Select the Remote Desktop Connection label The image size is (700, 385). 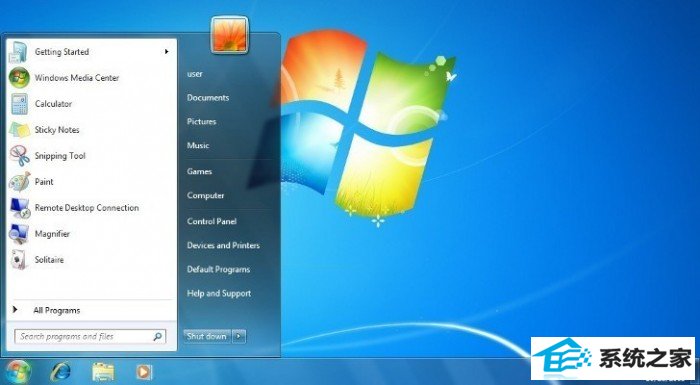pyautogui.click(x=87, y=208)
